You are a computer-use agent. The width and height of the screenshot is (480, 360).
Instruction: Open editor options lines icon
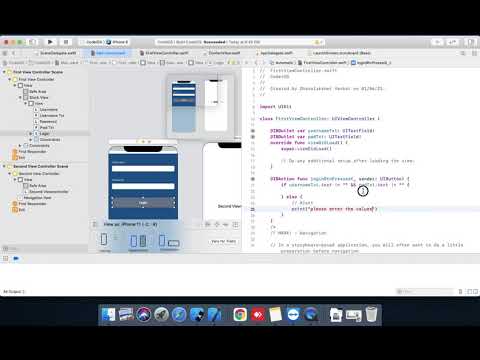463,53
